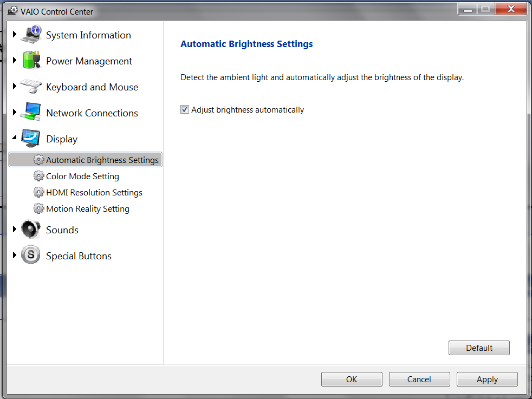Cancel the VAIO Control Center dialog
Viewport: 532px width, 399px height.
419,379
